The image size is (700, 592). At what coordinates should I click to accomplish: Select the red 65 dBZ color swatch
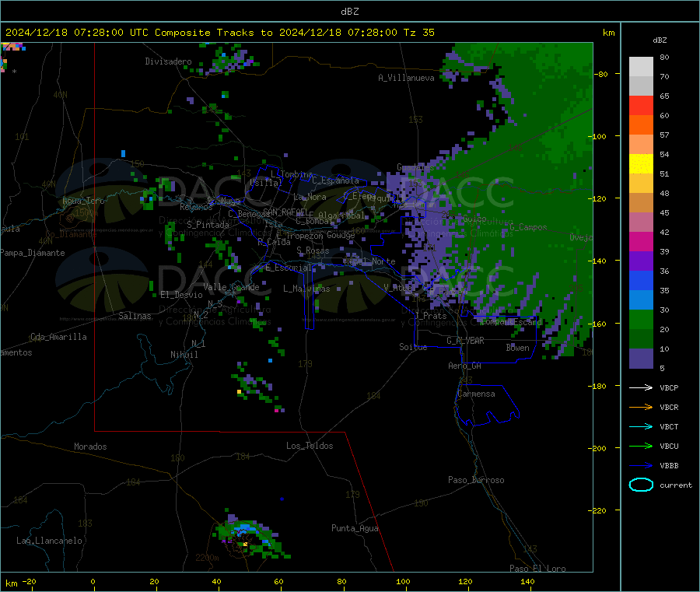(641, 105)
